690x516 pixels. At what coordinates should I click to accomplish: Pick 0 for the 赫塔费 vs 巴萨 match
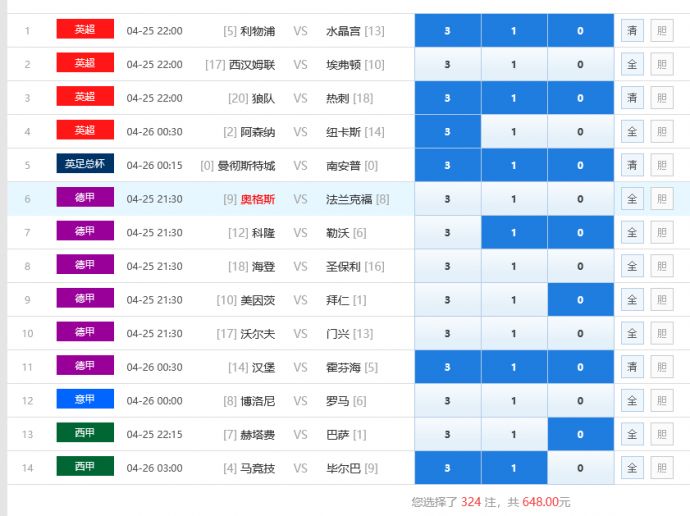(580, 435)
